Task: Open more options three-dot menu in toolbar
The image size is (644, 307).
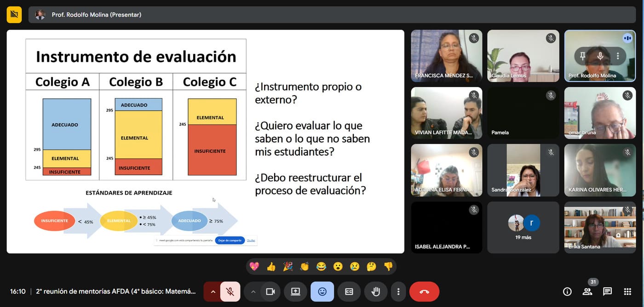Action: (x=398, y=292)
